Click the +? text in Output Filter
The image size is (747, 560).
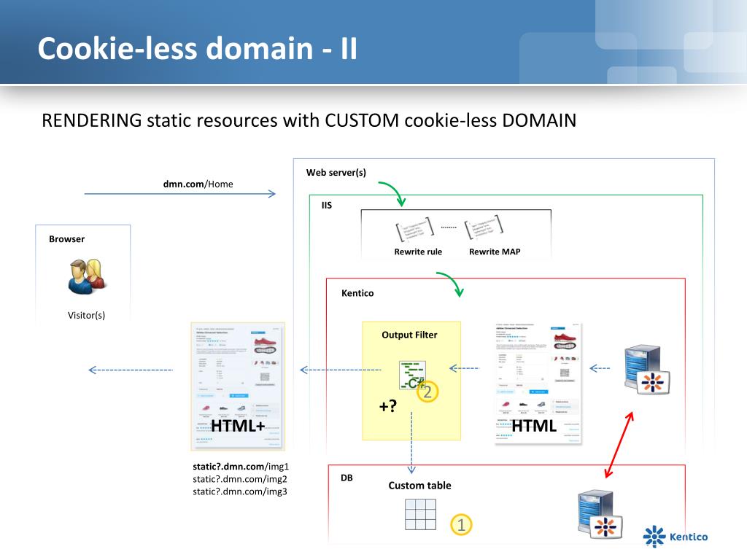tap(388, 405)
